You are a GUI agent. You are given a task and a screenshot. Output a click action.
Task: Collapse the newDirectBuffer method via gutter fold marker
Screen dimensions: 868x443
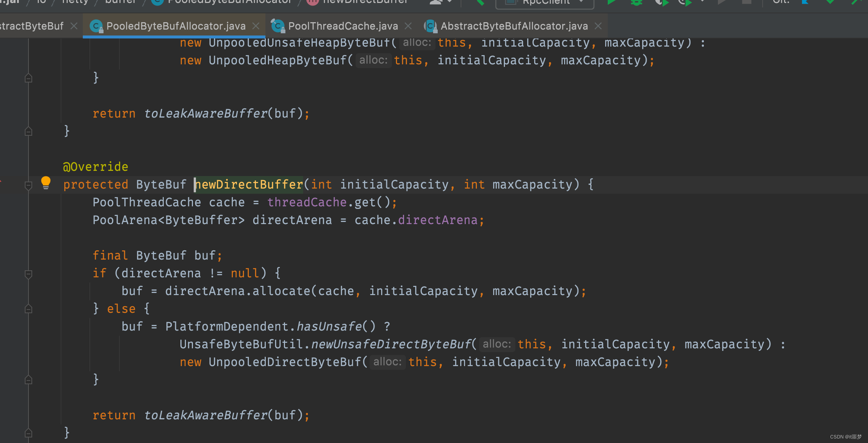28,185
